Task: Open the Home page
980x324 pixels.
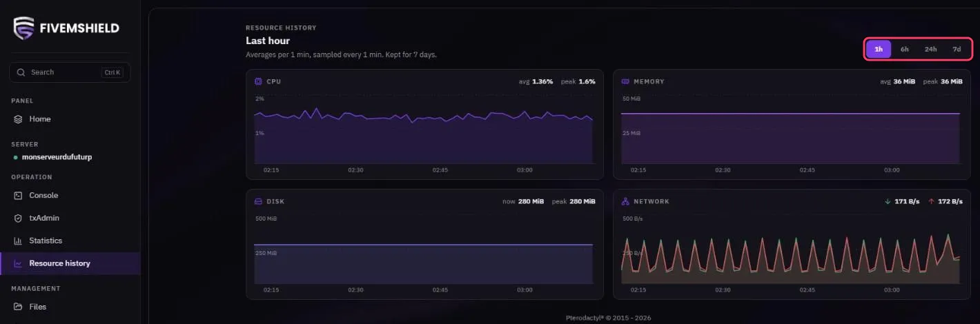Action: click(70, 119)
